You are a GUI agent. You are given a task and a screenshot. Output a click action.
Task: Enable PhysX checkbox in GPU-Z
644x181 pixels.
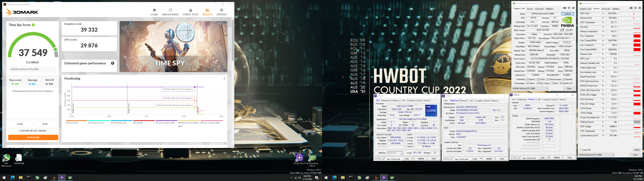[x=551, y=83]
